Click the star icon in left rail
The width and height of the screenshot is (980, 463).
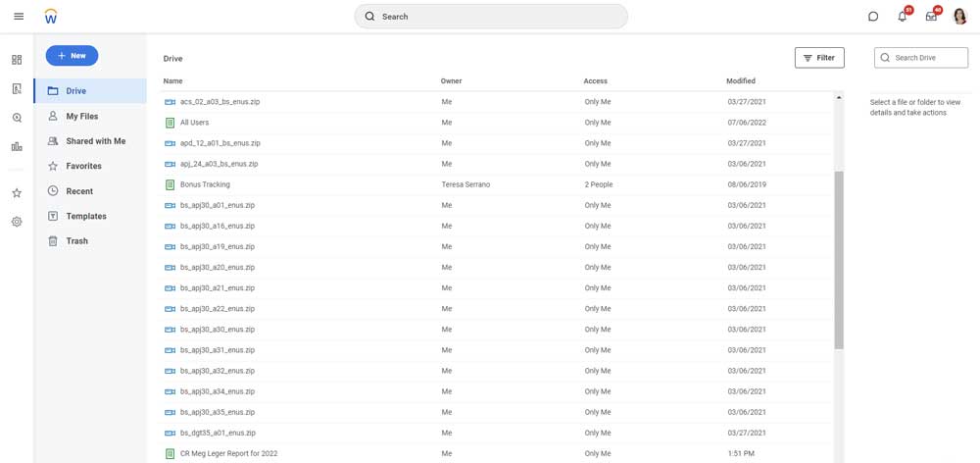pyautogui.click(x=17, y=192)
